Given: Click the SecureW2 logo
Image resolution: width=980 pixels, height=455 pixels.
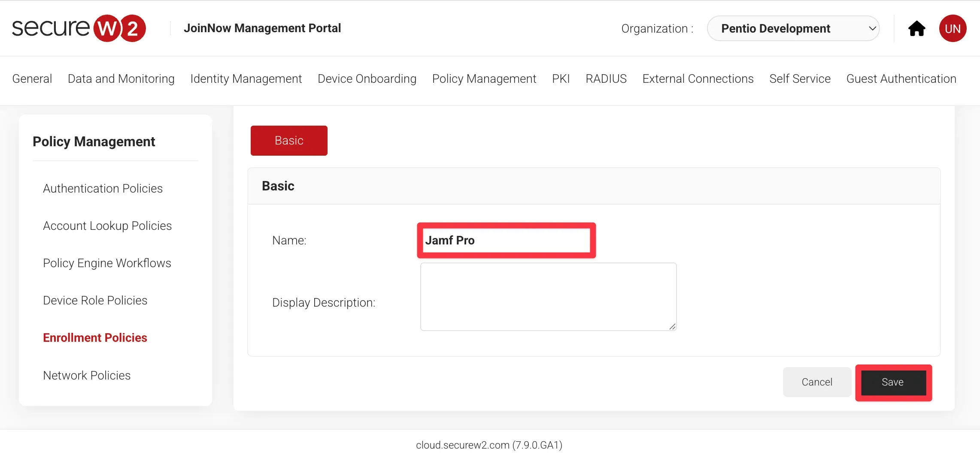Looking at the screenshot, I should point(79,28).
